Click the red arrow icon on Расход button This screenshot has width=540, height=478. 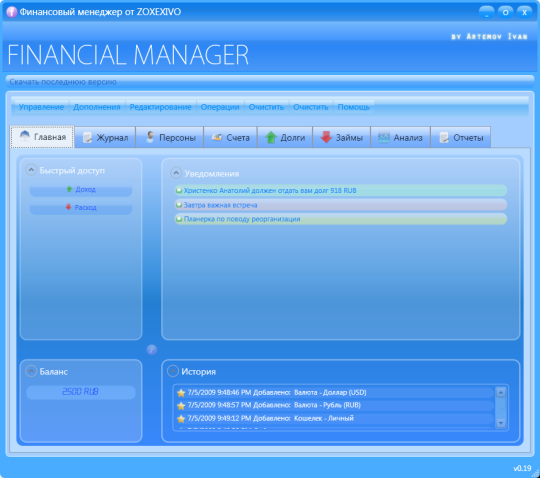click(x=68, y=207)
